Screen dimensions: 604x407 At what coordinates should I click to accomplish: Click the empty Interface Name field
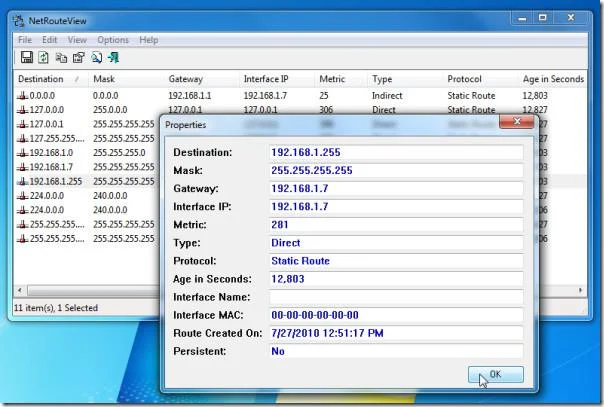click(x=396, y=297)
